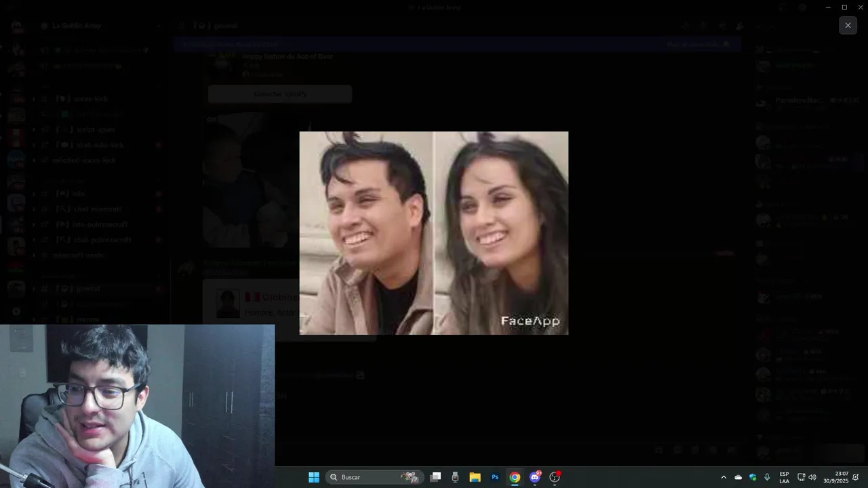Screen dimensions: 868x488
Task: Focus the Buscar taskbar search box
Action: point(375,477)
